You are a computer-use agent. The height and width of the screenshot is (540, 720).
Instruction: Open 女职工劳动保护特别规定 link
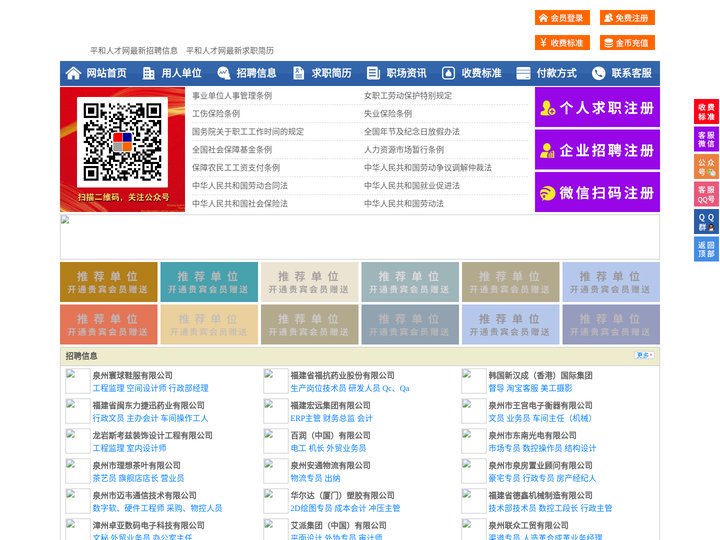click(408, 96)
